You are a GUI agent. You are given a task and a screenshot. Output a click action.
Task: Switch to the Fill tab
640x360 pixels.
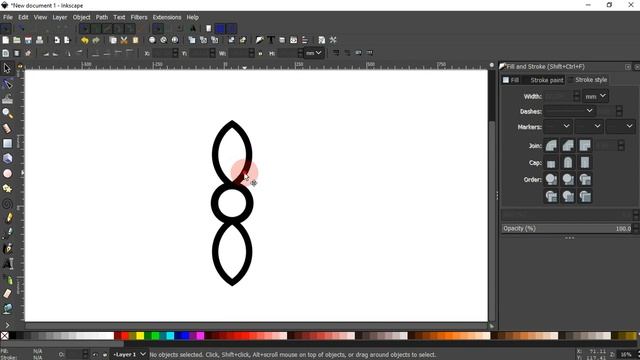[x=512, y=80]
